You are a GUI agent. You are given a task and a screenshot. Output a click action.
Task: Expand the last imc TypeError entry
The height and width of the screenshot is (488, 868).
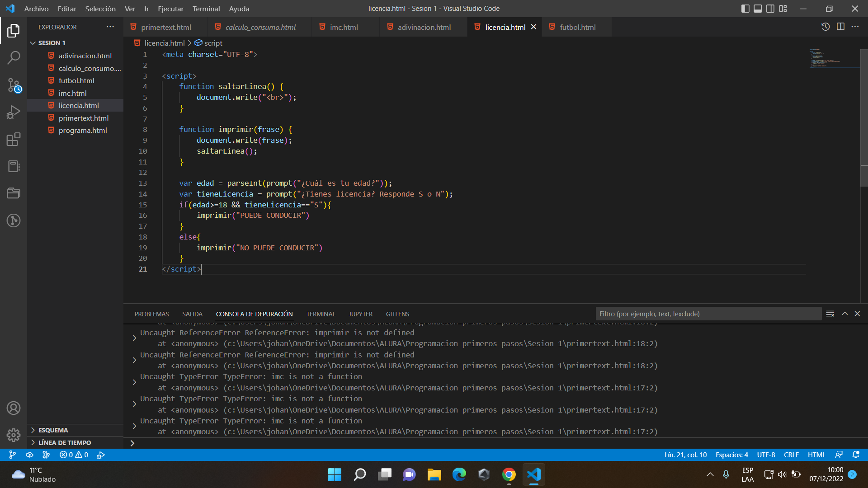coord(134,426)
